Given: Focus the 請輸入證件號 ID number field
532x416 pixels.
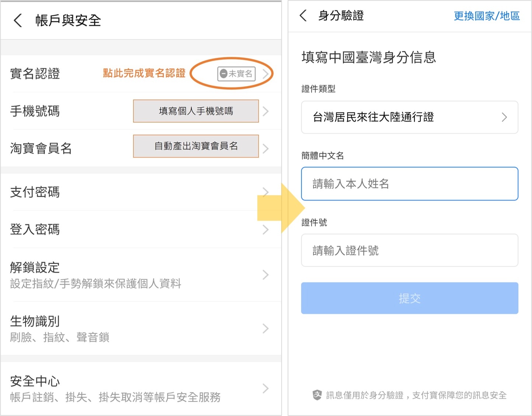Looking at the screenshot, I should [x=410, y=251].
